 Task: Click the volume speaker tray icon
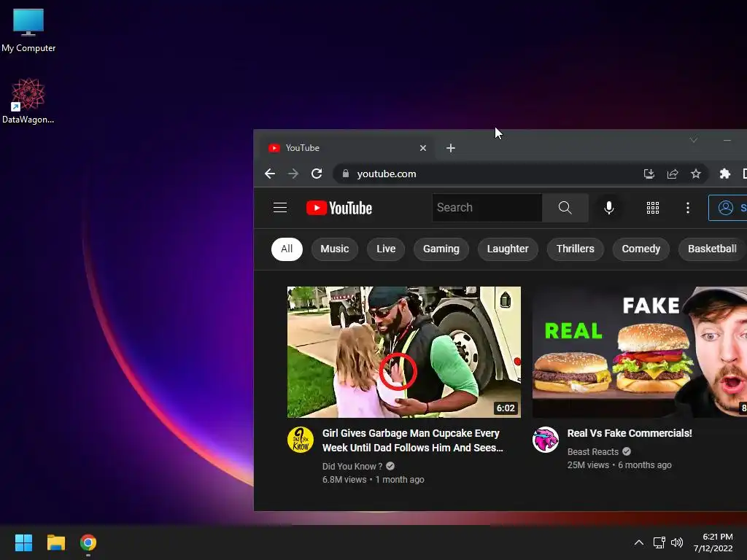point(676,542)
